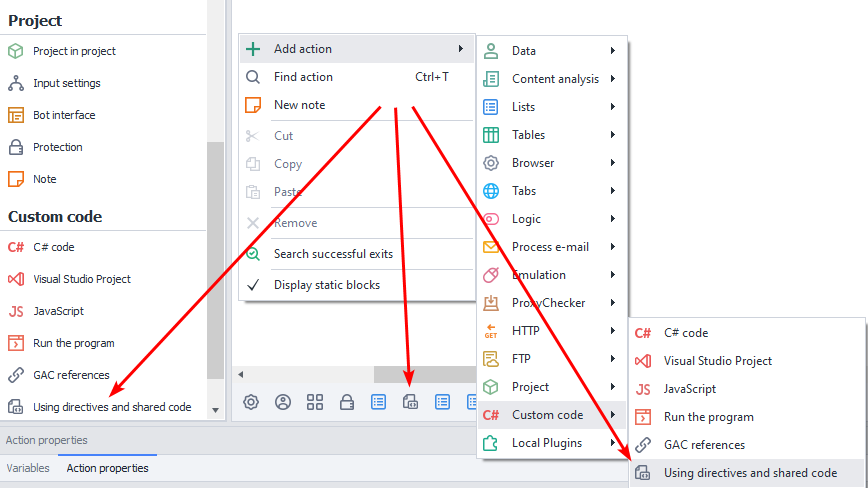Viewport: 868px width, 488px height.
Task: Switch to the Variables tab
Action: [x=28, y=468]
